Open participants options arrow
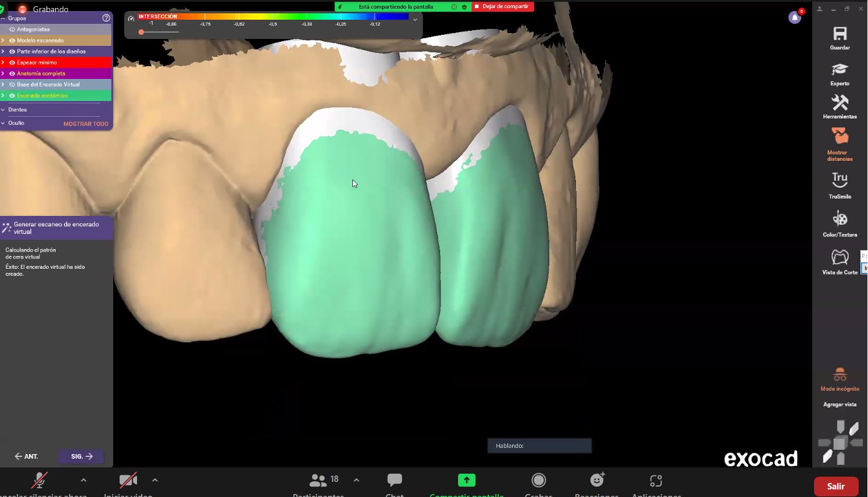The image size is (868, 497). tap(356, 480)
